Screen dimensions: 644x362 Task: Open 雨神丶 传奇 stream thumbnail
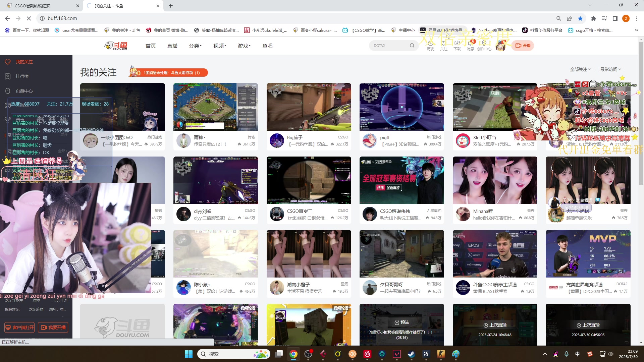click(216, 107)
